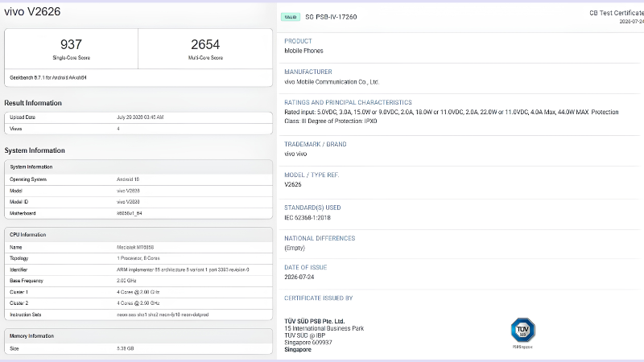Image resolution: width=644 pixels, height=362 pixels.
Task: Click the 'RATINGS AND PRINCIPAL CHARACTERISTICS' heading
Action: [348, 103]
